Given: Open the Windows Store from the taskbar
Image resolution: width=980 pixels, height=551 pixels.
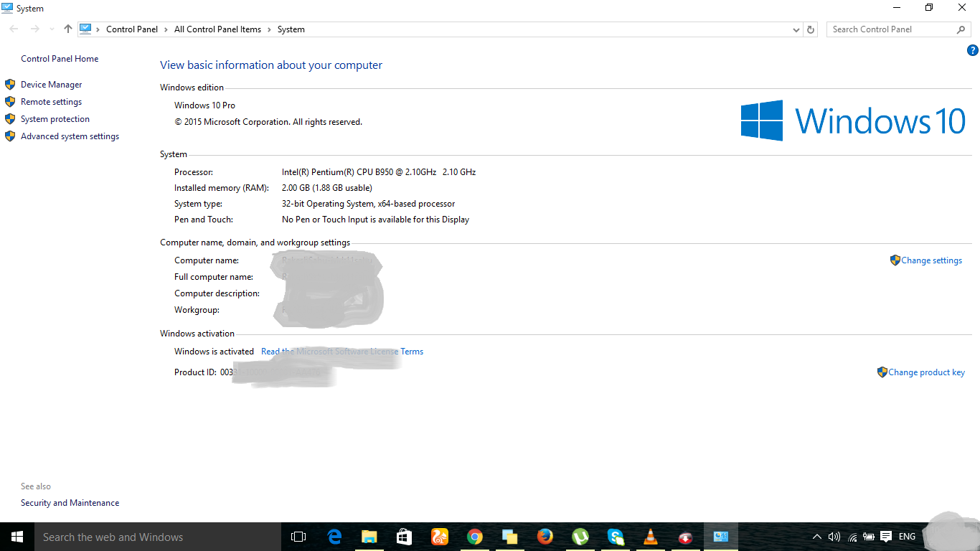Looking at the screenshot, I should click(x=402, y=536).
